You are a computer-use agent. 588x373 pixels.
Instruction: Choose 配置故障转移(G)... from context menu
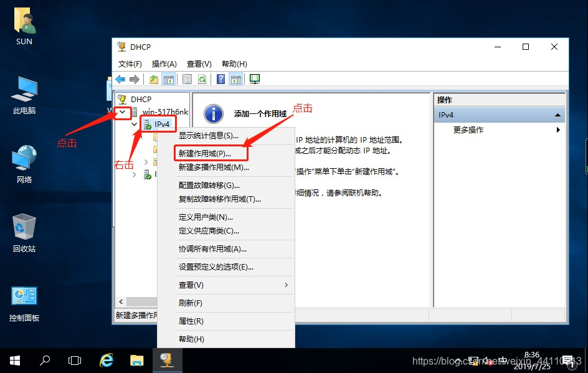click(226, 186)
